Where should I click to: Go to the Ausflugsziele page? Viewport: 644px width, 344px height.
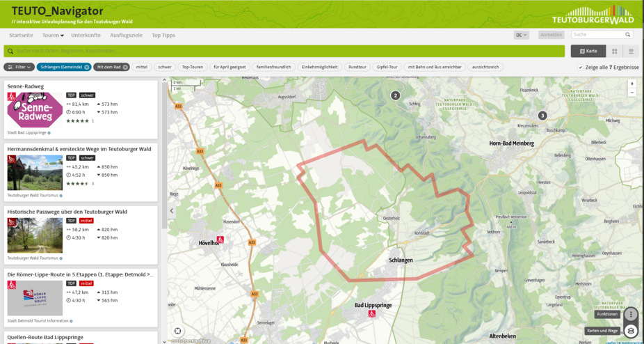click(126, 35)
